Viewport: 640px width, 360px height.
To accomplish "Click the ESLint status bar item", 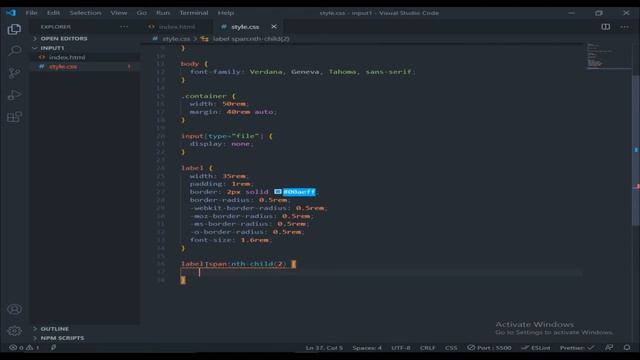I will [536, 348].
